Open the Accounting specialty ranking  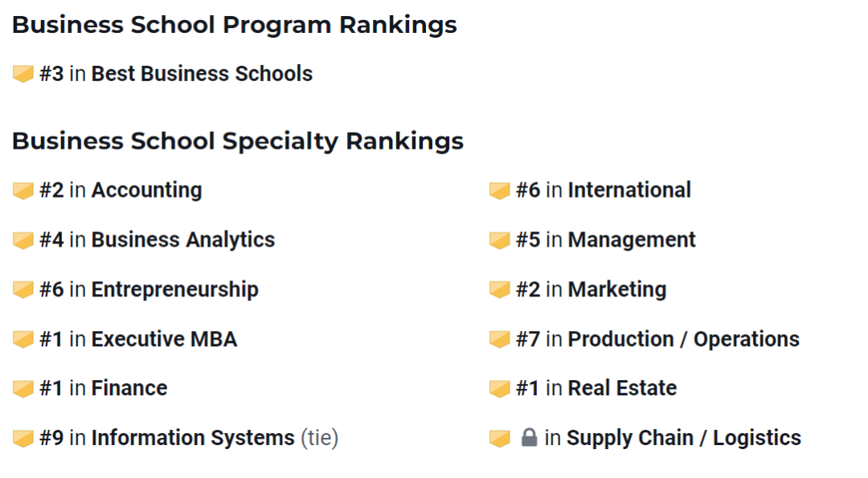click(147, 190)
